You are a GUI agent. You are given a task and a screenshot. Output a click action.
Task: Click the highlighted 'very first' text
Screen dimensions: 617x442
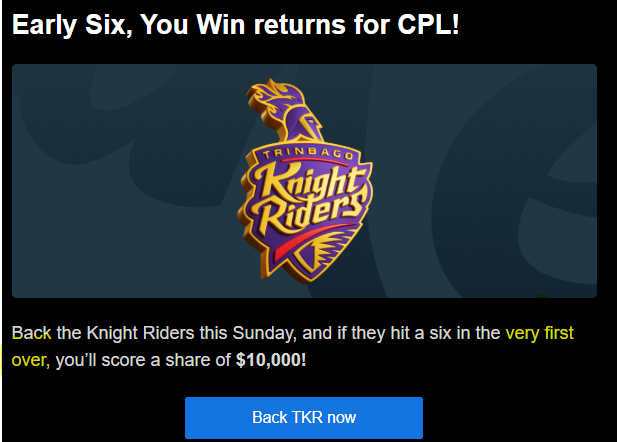coord(539,333)
